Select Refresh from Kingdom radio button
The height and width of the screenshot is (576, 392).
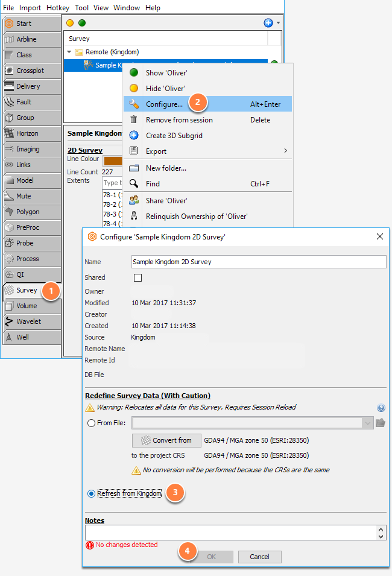[x=92, y=494]
